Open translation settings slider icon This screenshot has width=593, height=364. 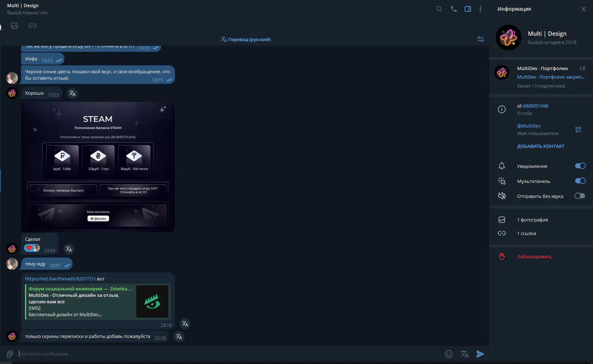[x=481, y=39]
